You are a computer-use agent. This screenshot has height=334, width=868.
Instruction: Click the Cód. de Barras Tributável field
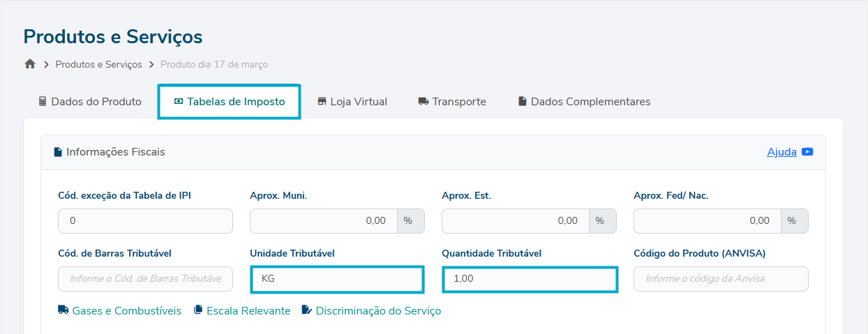(145, 278)
